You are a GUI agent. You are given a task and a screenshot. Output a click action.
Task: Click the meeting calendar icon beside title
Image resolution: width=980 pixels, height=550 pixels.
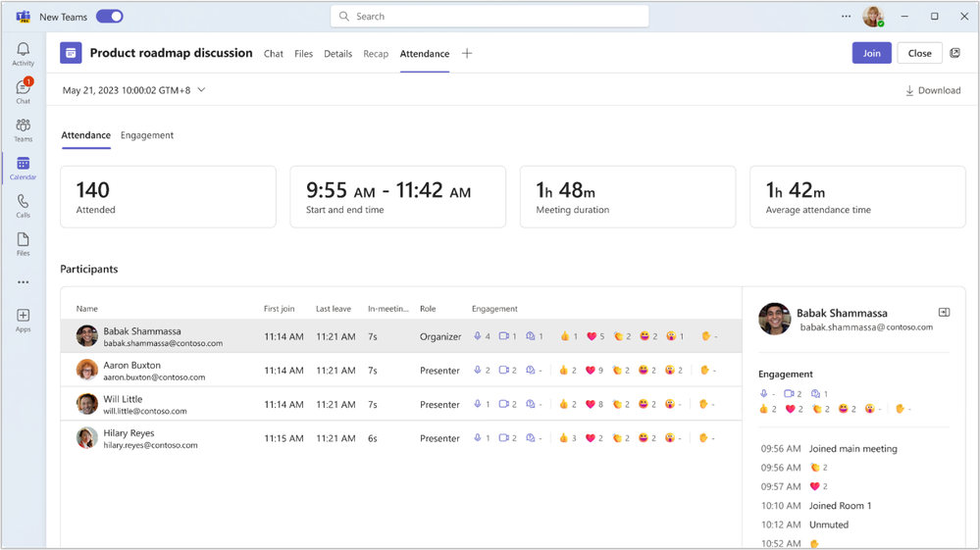pyautogui.click(x=71, y=53)
